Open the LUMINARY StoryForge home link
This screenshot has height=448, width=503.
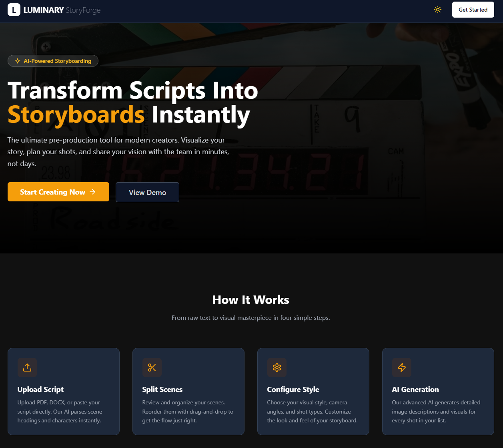click(x=54, y=10)
